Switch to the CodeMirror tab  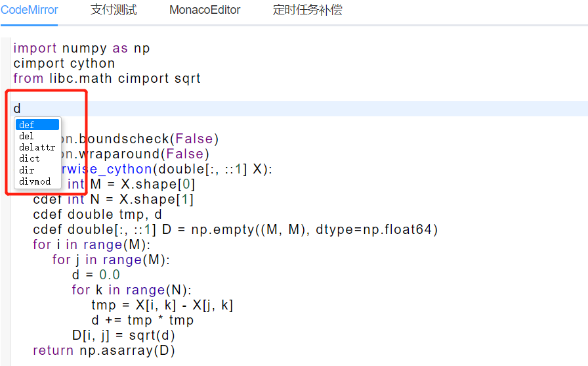(30, 10)
